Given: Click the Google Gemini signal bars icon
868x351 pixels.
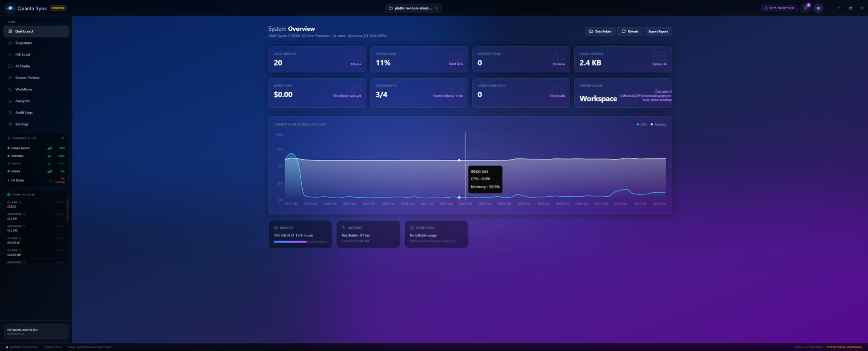Looking at the screenshot, I should (49, 148).
